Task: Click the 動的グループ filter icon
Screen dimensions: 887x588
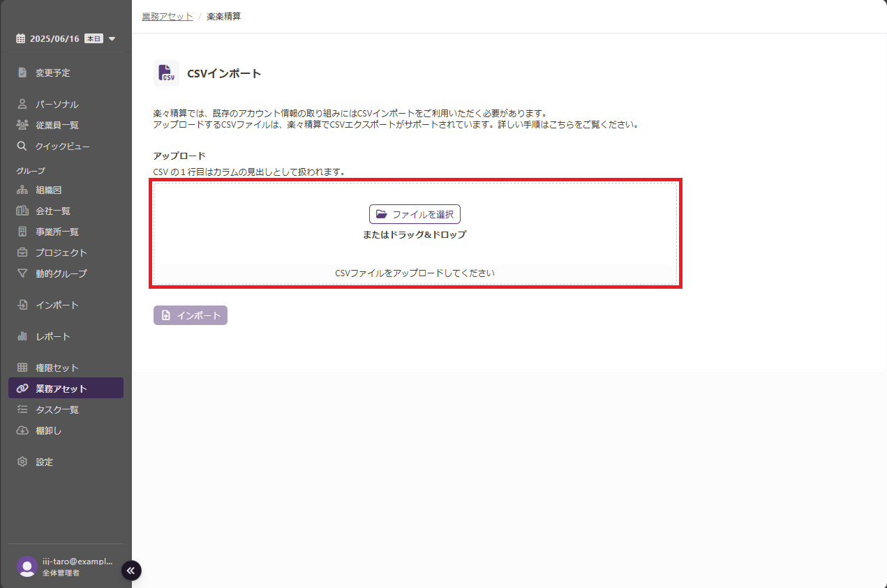Action: [x=22, y=273]
